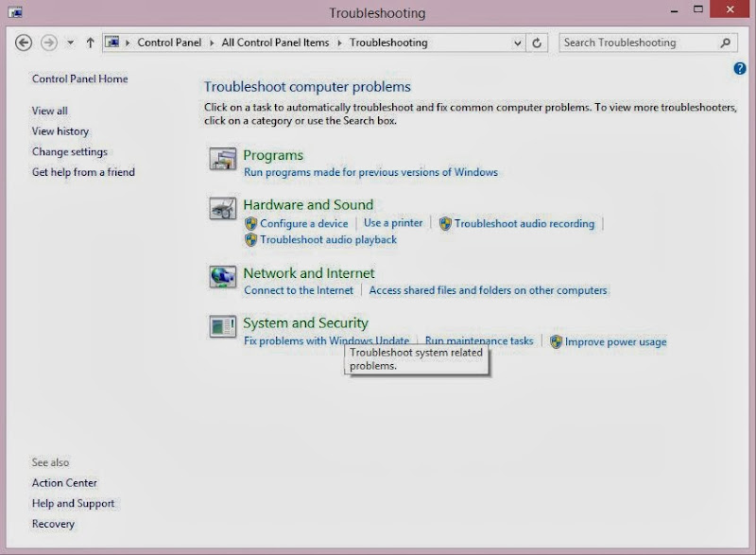The width and height of the screenshot is (756, 555).
Task: Launch Configure a device troubleshooter
Action: pos(303,224)
